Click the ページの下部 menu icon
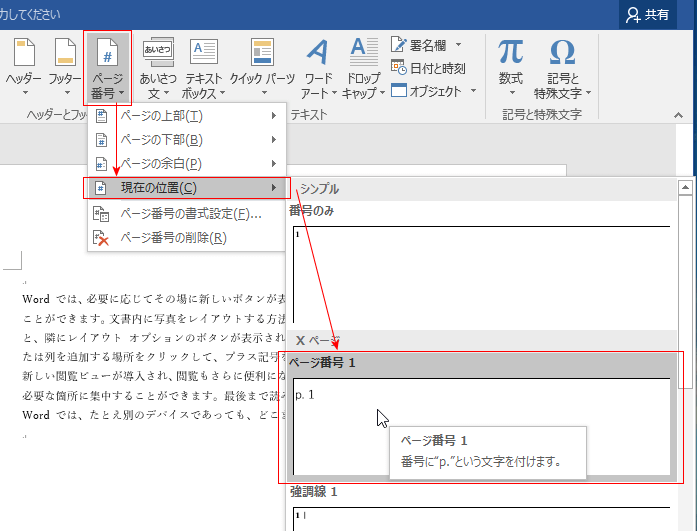697x531 pixels. tap(101, 140)
